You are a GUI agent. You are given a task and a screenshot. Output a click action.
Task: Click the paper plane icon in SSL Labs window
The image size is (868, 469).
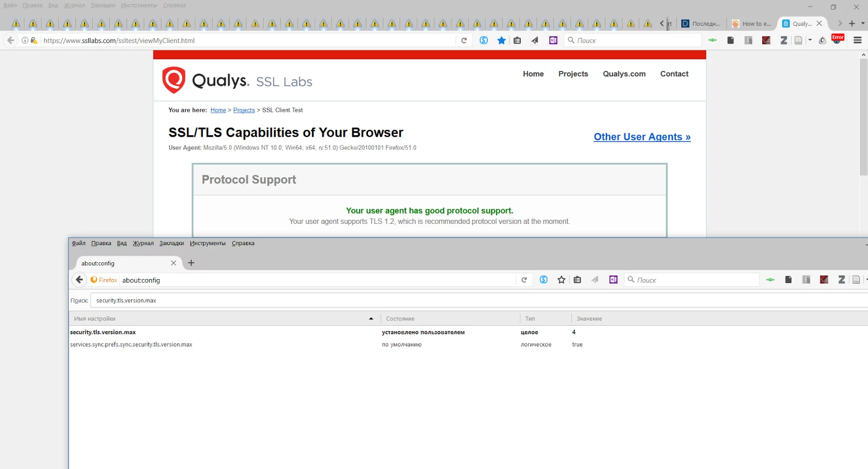tap(535, 41)
